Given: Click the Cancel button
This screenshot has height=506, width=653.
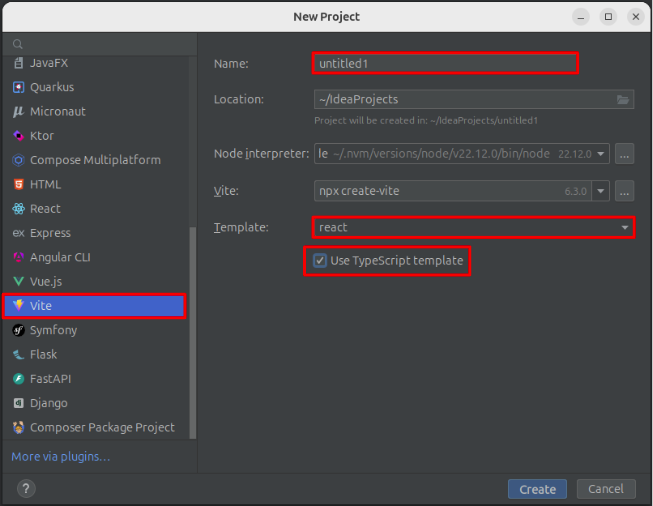Looking at the screenshot, I should (x=606, y=489).
